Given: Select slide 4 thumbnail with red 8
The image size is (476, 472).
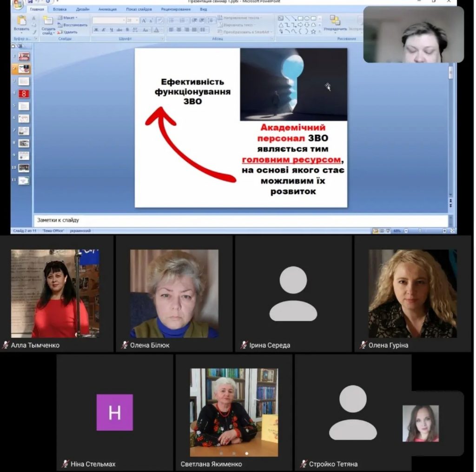Looking at the screenshot, I should coord(24,93).
